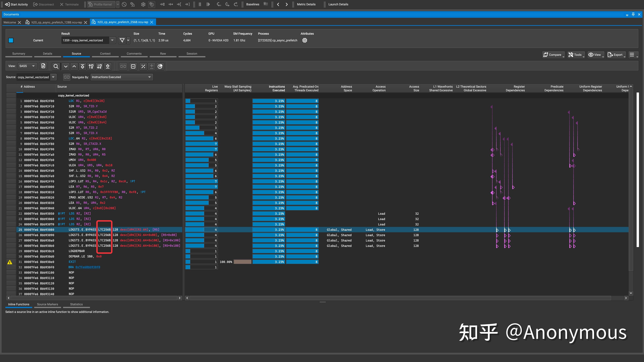Switch to the Summary tab
The height and width of the screenshot is (362, 644).
tap(18, 53)
